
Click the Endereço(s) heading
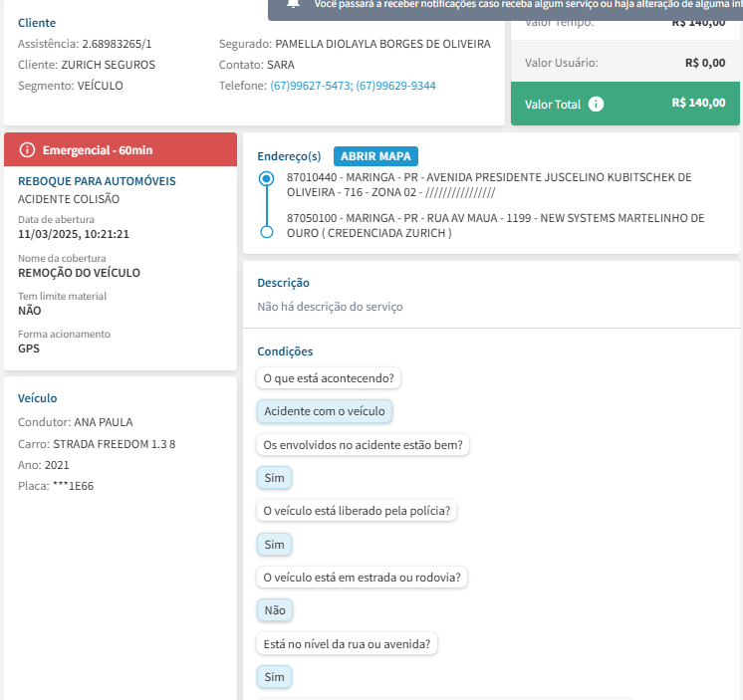(289, 156)
